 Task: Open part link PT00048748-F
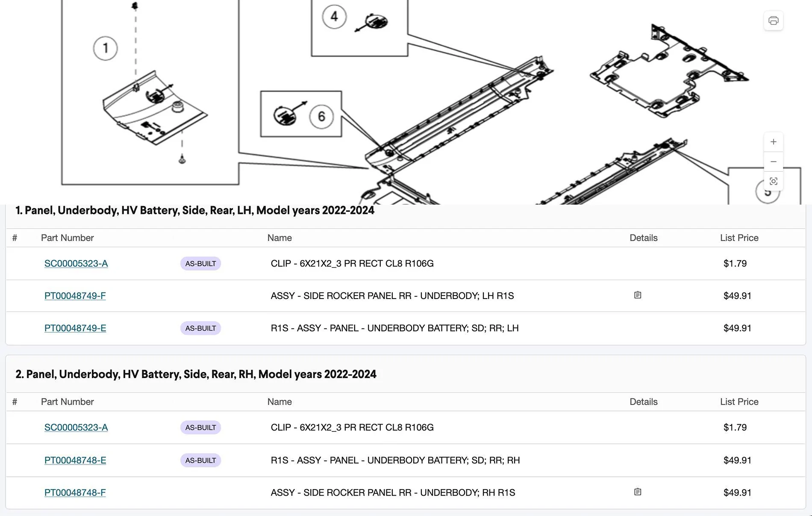coord(75,493)
